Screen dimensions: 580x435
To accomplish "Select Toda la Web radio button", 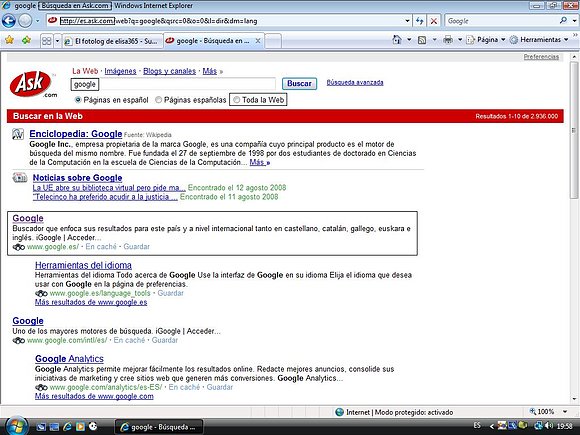I will click(x=236, y=100).
